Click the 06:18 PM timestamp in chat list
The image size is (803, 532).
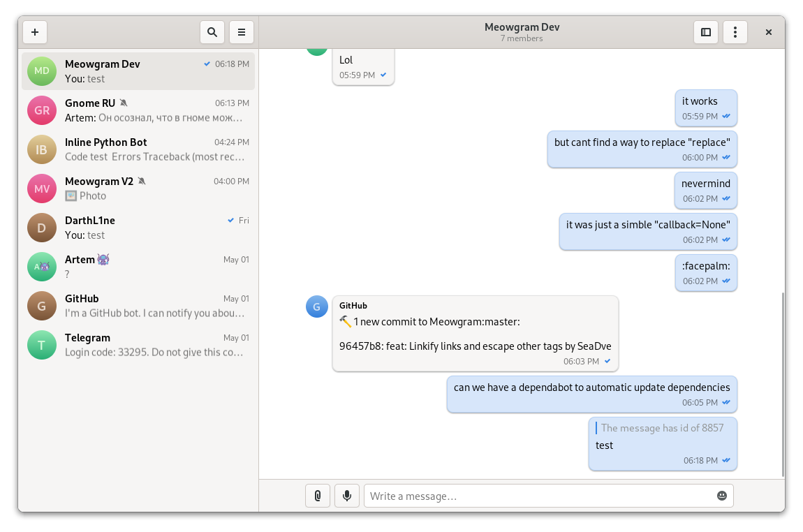[232, 64]
